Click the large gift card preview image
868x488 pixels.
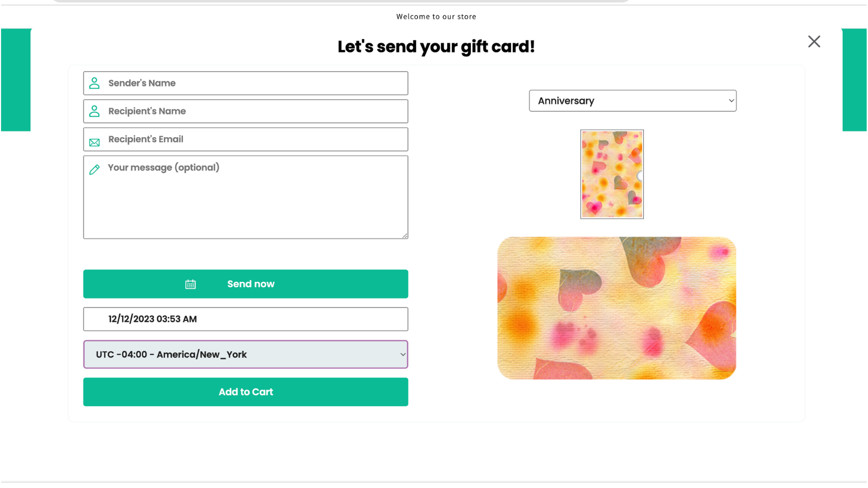click(617, 307)
